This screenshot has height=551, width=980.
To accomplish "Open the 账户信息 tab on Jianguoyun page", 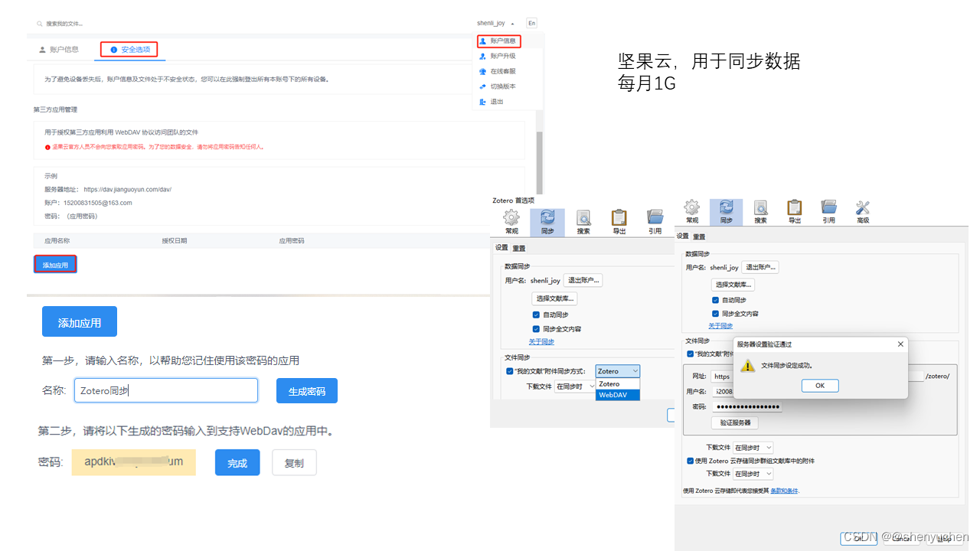I will (59, 50).
